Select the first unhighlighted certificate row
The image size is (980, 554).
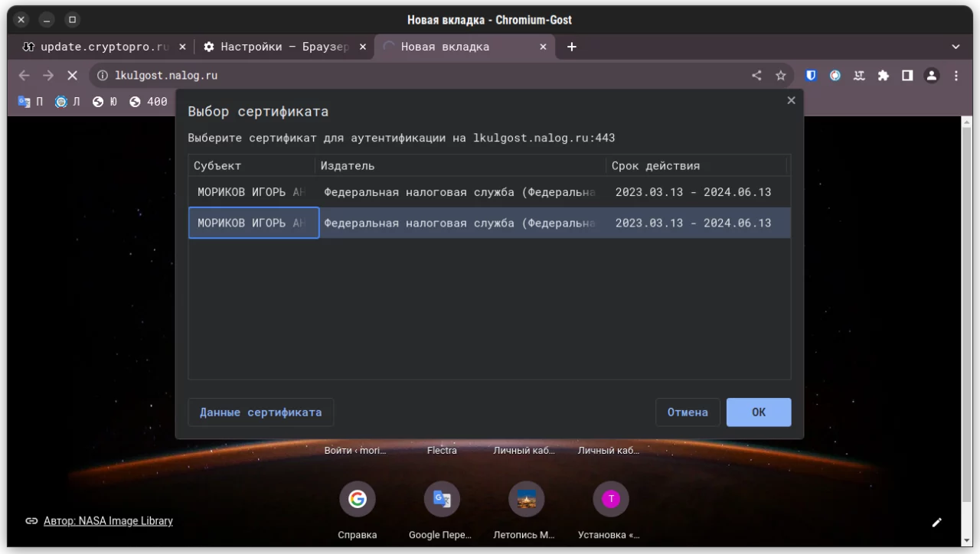pos(489,192)
